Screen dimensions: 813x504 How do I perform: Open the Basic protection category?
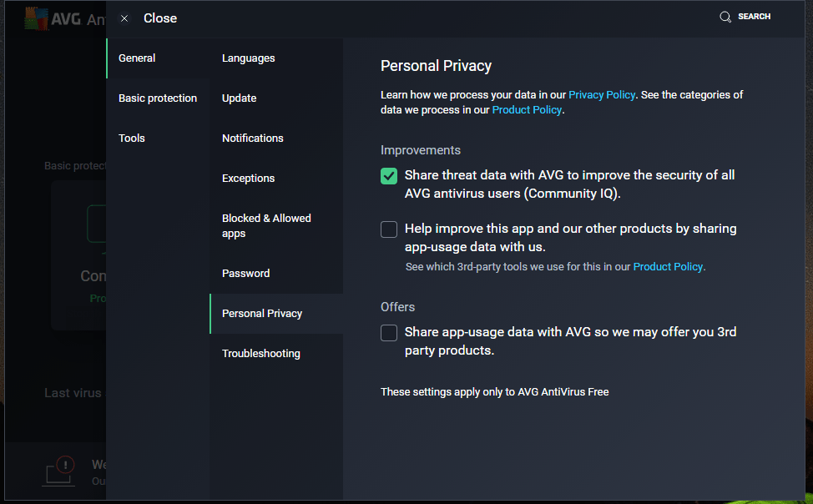click(x=158, y=98)
